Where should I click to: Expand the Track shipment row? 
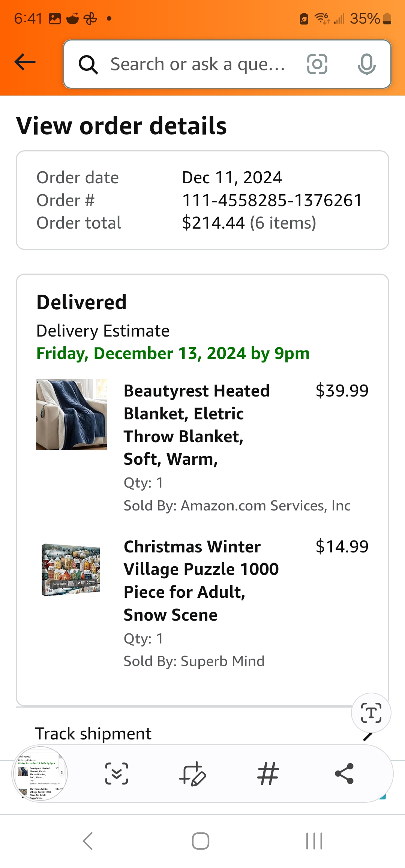[202, 733]
